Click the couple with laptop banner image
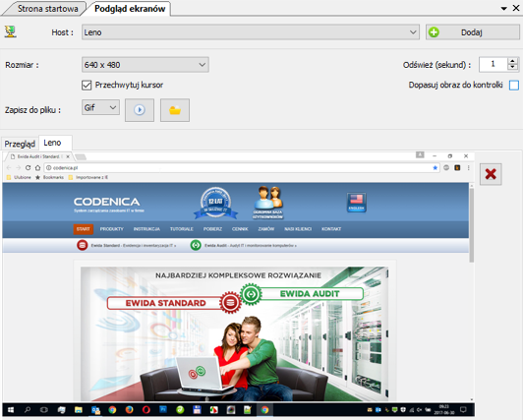The image size is (523, 420). [235, 333]
